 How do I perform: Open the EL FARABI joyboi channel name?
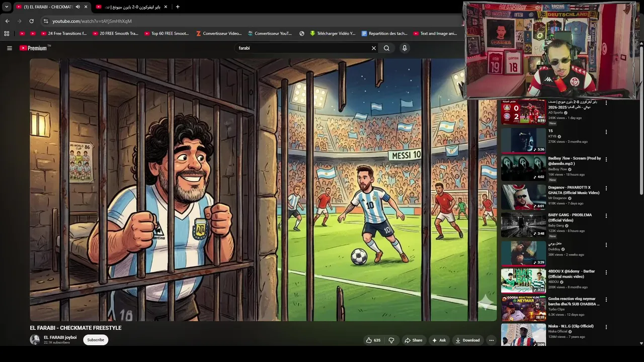point(60,337)
